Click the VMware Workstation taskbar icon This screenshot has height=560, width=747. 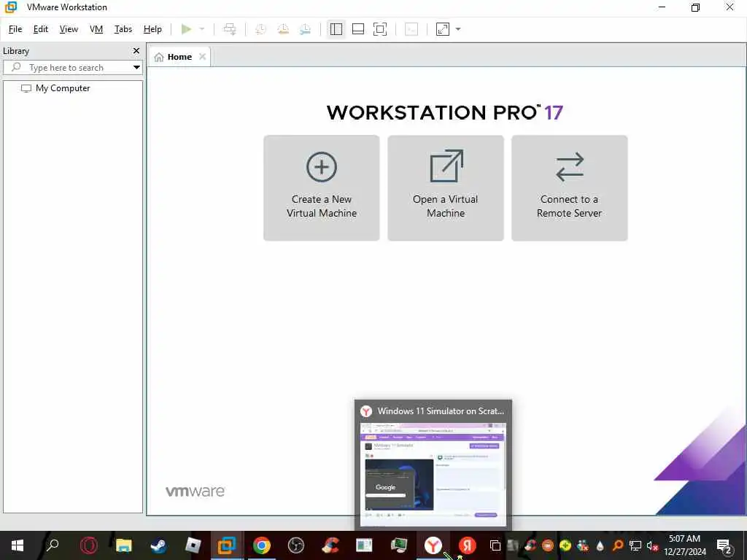click(227, 545)
